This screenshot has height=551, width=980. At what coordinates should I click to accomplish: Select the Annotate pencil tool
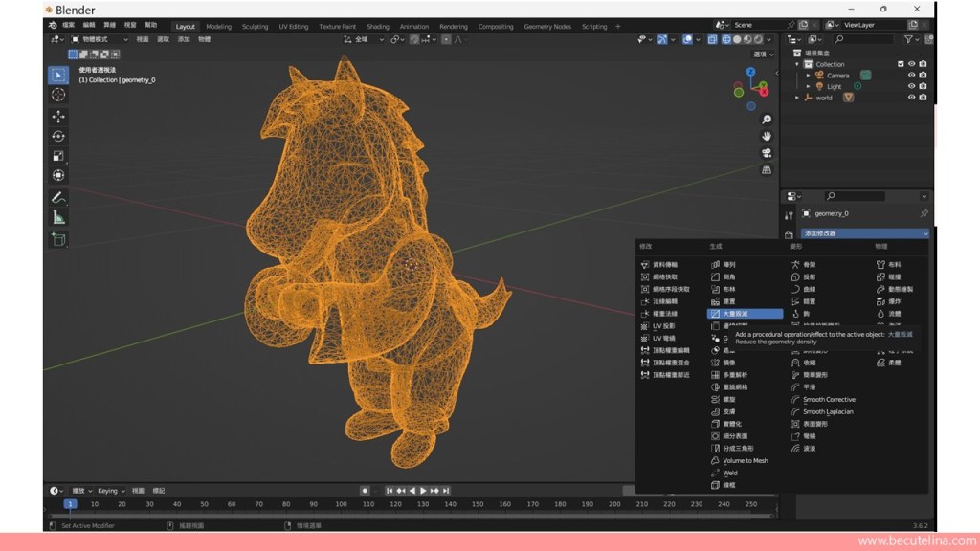[x=58, y=197]
